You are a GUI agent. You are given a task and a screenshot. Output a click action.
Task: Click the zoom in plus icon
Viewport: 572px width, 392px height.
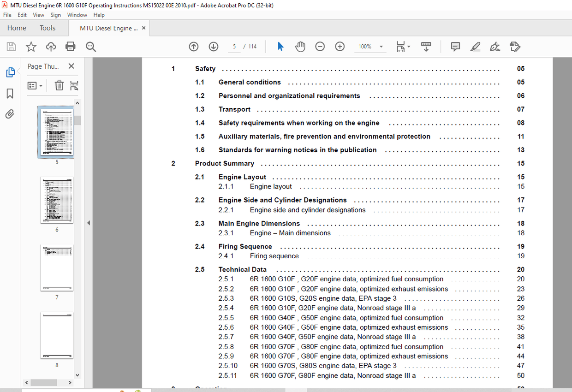(340, 47)
